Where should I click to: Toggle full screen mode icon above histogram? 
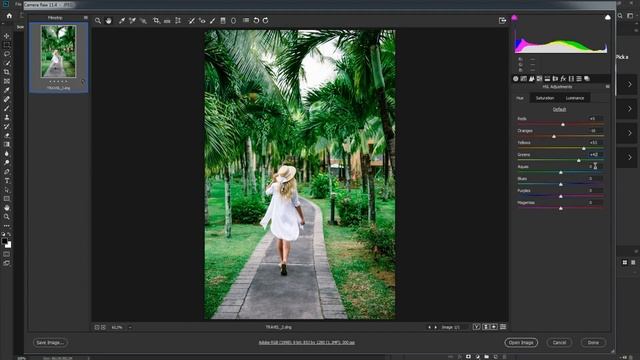502,20
